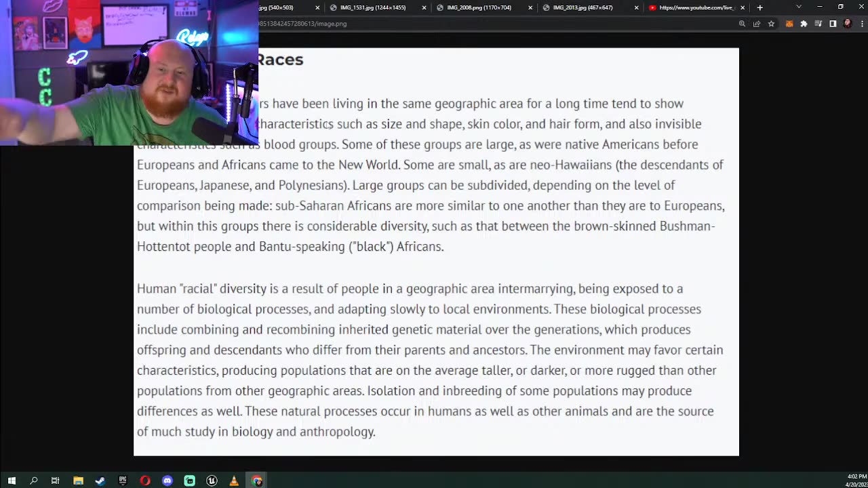Click the webcam overlay of the streamer
This screenshot has height=488, width=868.
129,73
